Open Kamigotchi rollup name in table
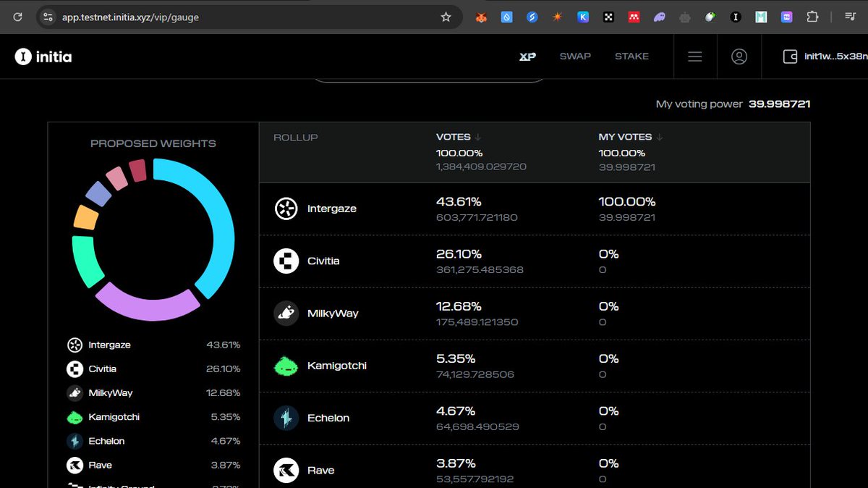The width and height of the screenshot is (868, 488). click(x=337, y=366)
